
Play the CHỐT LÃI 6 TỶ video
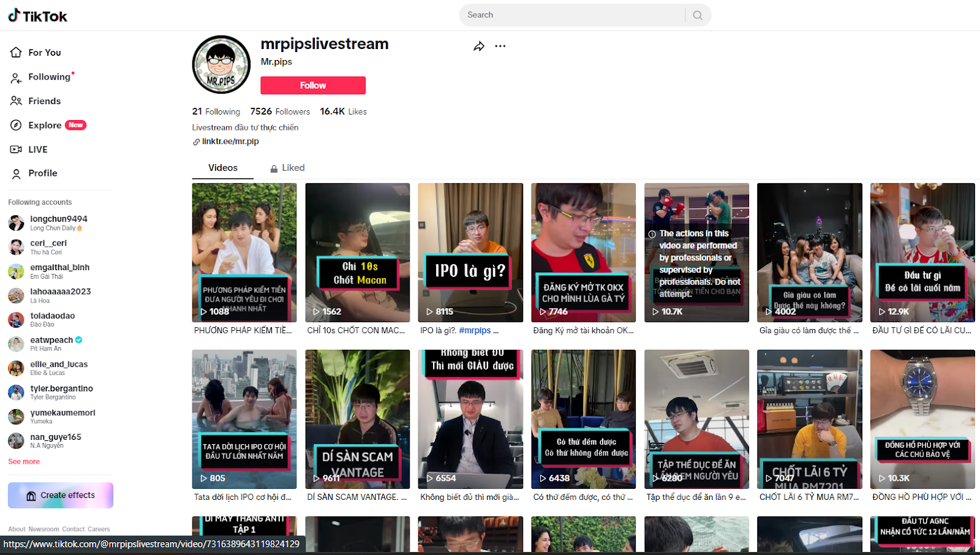coord(810,419)
